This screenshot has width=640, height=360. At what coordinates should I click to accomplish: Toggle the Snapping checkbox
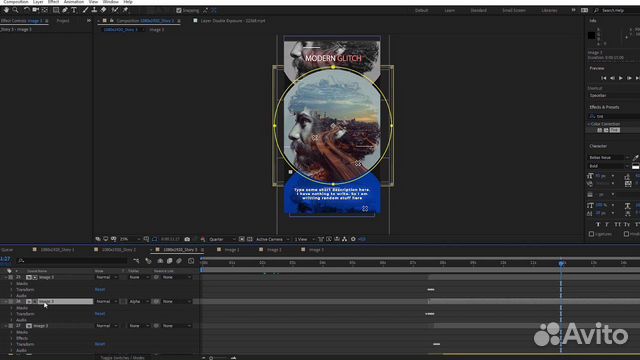coord(179,10)
